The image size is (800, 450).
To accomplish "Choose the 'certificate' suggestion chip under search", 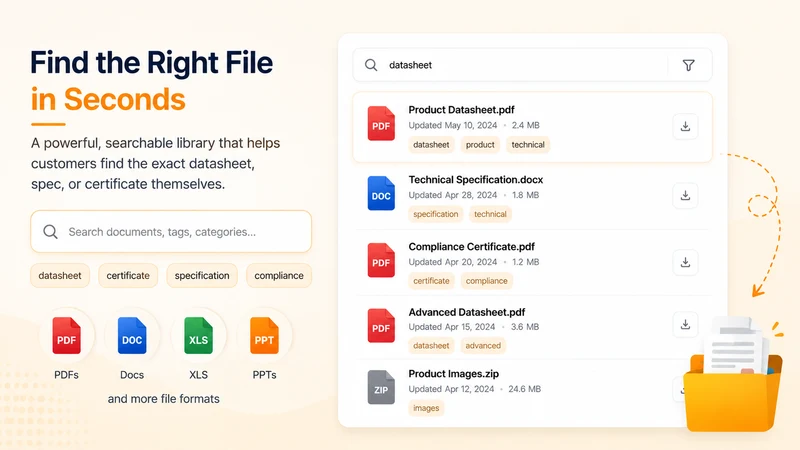I will pyautogui.click(x=128, y=276).
